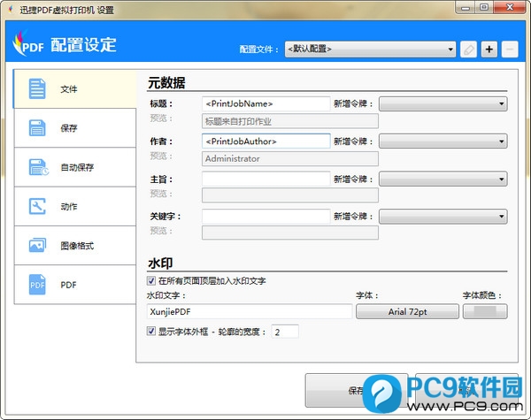Toggle 在所有页面顶层加入水印文字 checkbox

tap(151, 280)
